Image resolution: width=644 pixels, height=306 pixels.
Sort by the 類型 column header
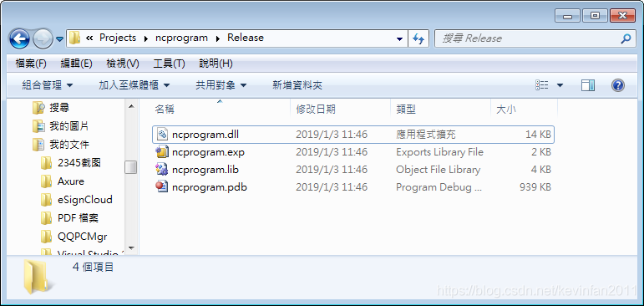tap(441, 110)
